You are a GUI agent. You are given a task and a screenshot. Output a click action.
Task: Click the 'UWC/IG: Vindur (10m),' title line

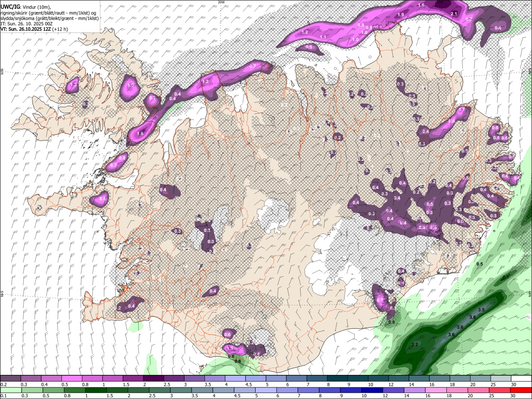pyautogui.click(x=26, y=7)
